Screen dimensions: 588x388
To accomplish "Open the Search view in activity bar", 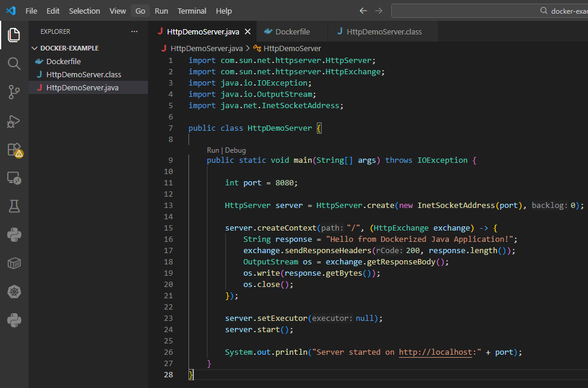I will [x=14, y=64].
